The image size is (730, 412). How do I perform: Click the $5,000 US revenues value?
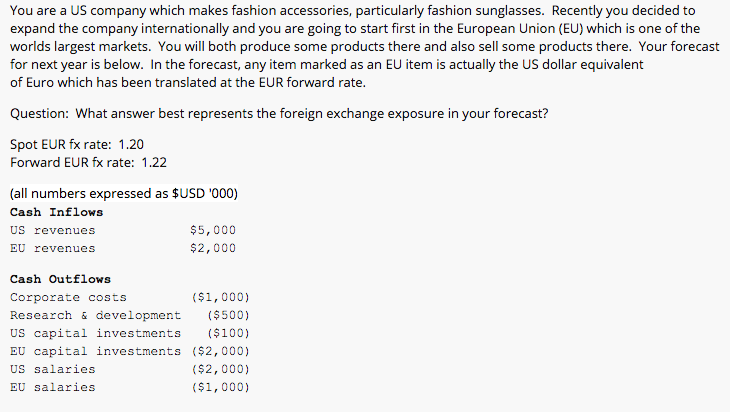(213, 230)
